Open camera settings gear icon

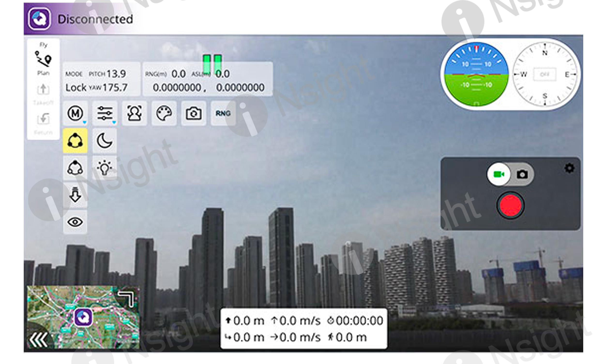pyautogui.click(x=569, y=168)
